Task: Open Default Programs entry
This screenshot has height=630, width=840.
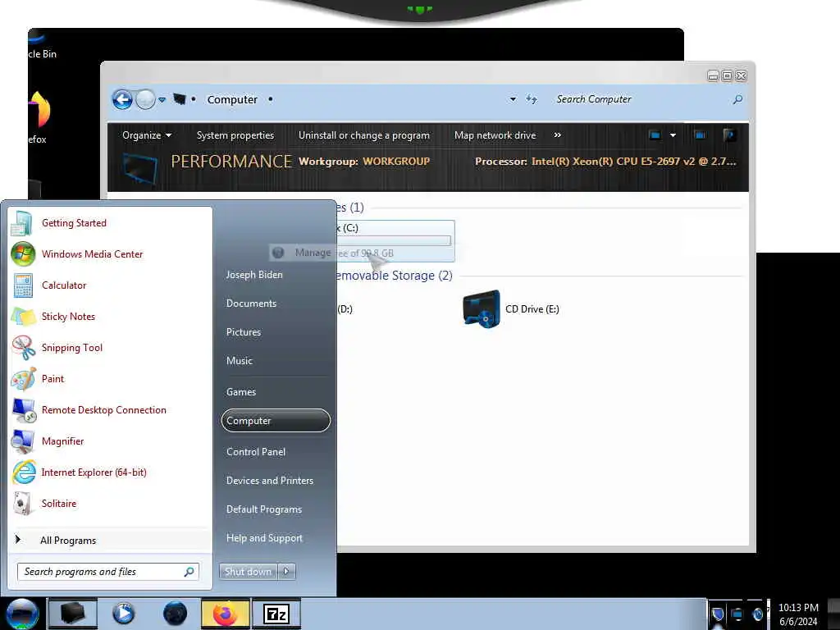Action: tap(264, 509)
